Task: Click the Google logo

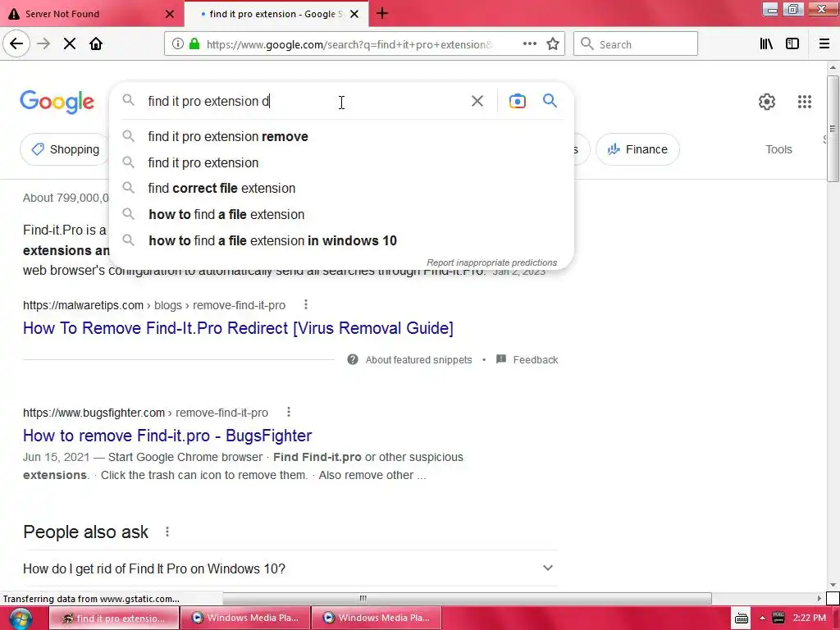Action: (x=57, y=102)
